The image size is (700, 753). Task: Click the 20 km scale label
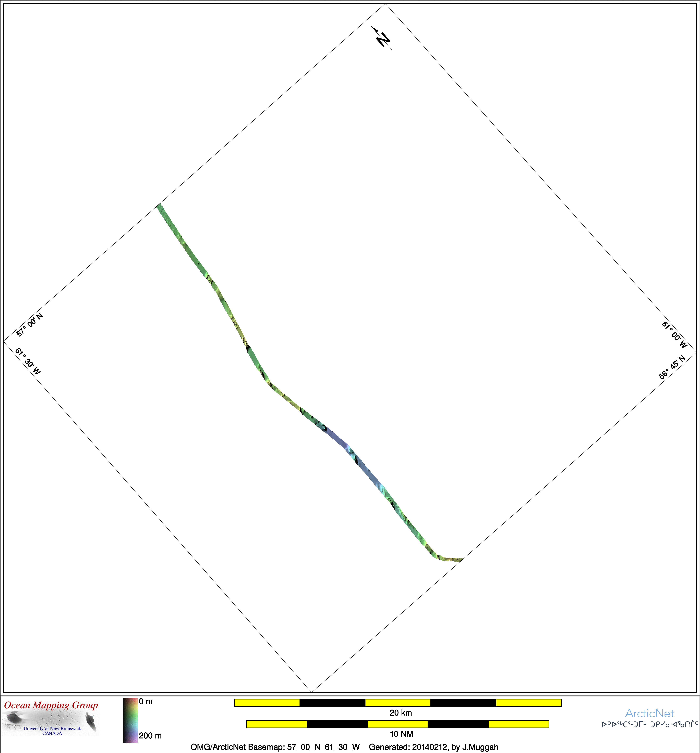(x=400, y=713)
